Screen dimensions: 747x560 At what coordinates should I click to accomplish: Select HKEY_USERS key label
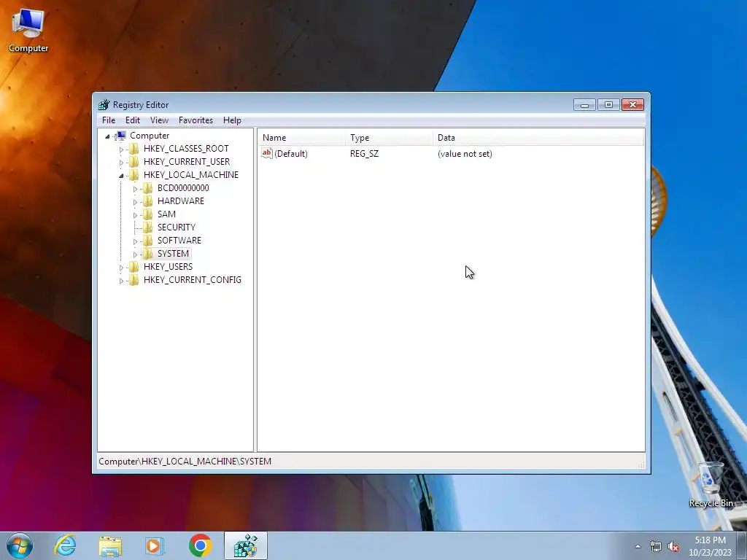click(x=169, y=267)
